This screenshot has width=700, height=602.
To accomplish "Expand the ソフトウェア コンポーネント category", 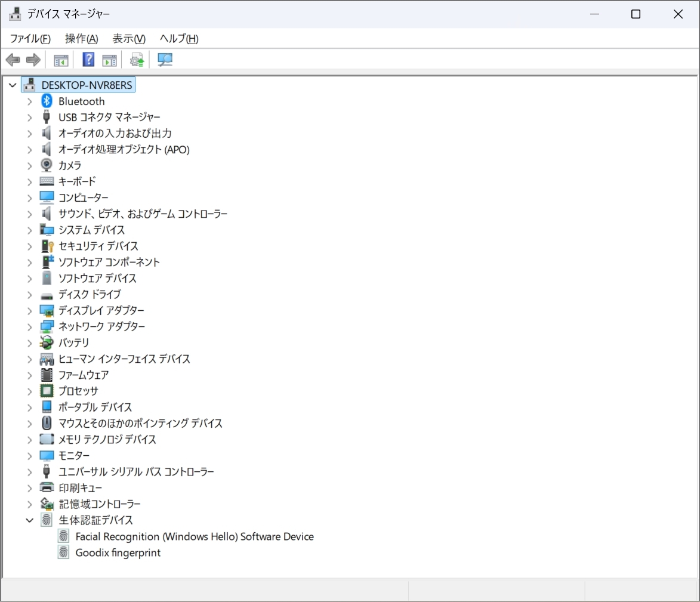I will [29, 263].
